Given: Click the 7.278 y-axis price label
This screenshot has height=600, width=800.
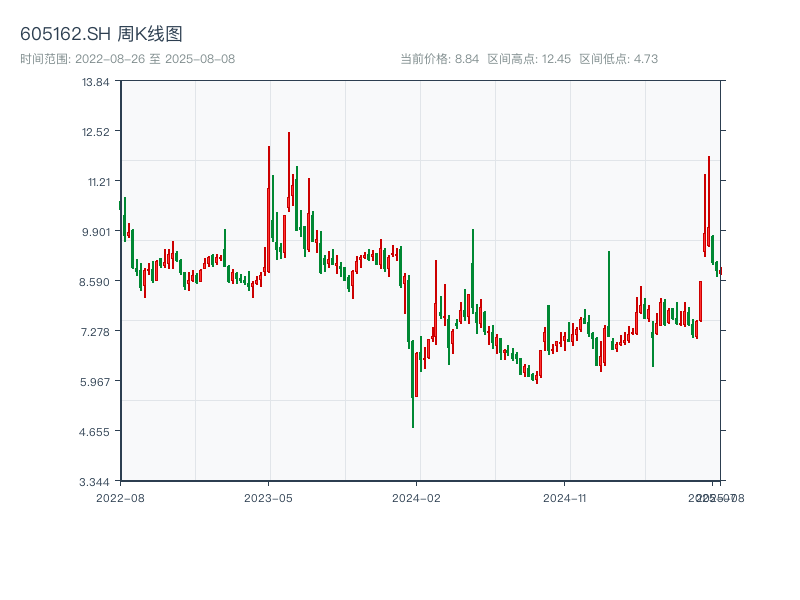Looking at the screenshot, I should click(x=96, y=332).
